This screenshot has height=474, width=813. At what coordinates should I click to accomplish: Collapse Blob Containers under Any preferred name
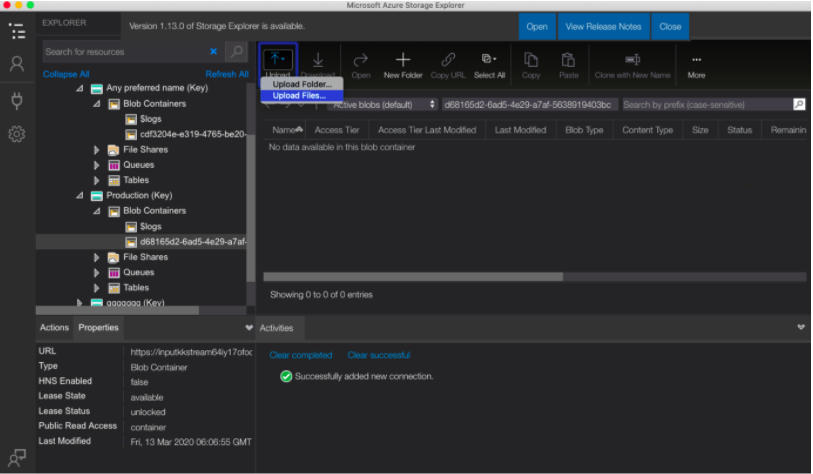[96, 104]
